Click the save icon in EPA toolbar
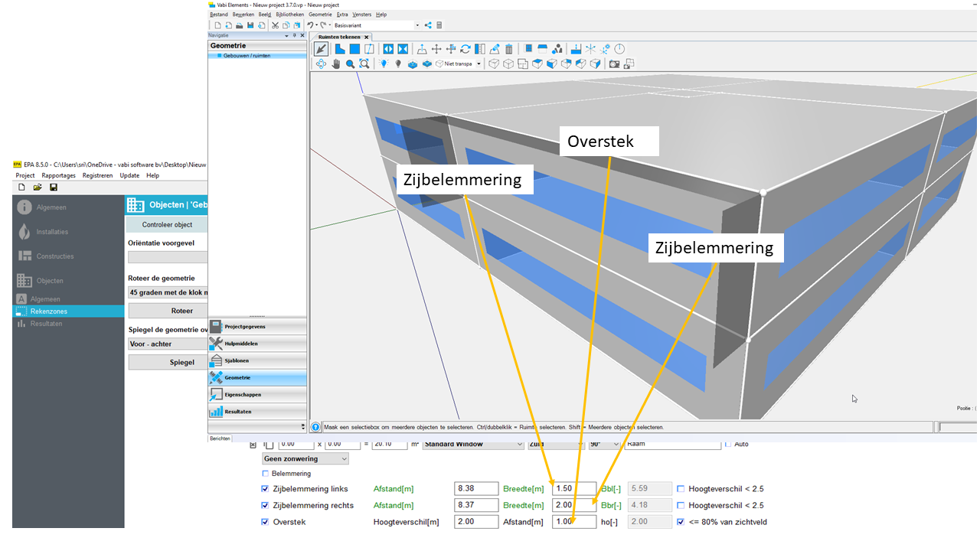 click(x=53, y=187)
